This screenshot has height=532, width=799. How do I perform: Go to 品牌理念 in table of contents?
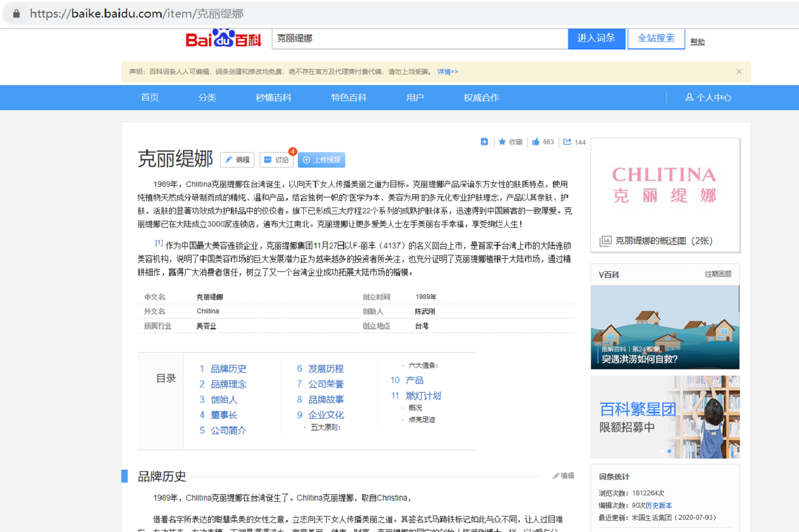pyautogui.click(x=229, y=384)
